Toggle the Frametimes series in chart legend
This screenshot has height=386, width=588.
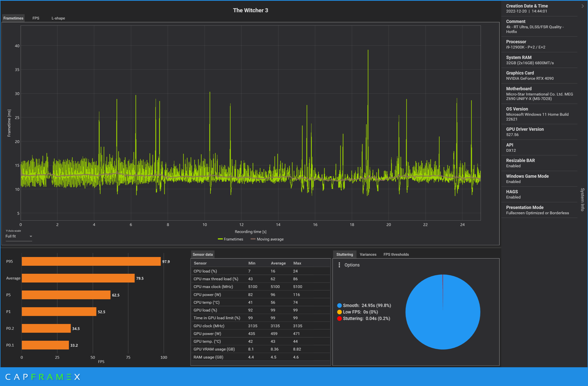[230, 239]
